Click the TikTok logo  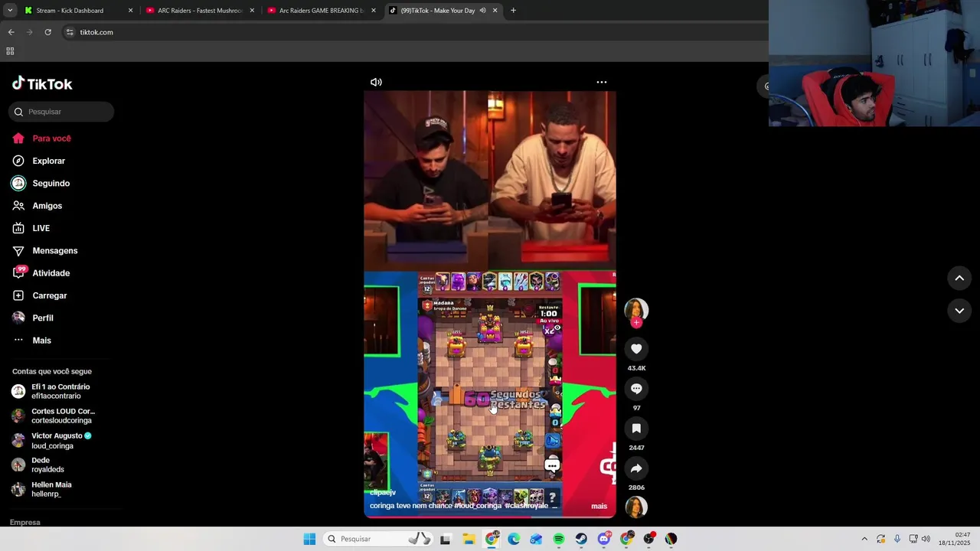pos(42,83)
